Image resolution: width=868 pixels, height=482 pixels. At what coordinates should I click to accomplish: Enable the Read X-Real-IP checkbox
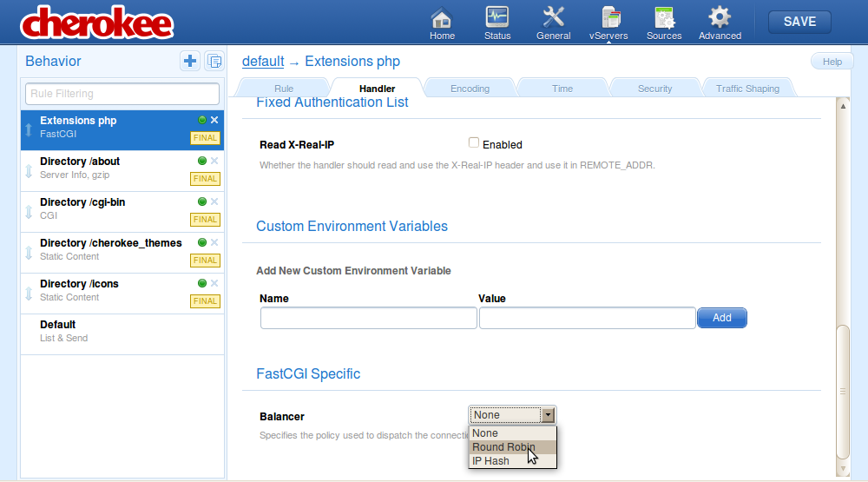pyautogui.click(x=473, y=143)
